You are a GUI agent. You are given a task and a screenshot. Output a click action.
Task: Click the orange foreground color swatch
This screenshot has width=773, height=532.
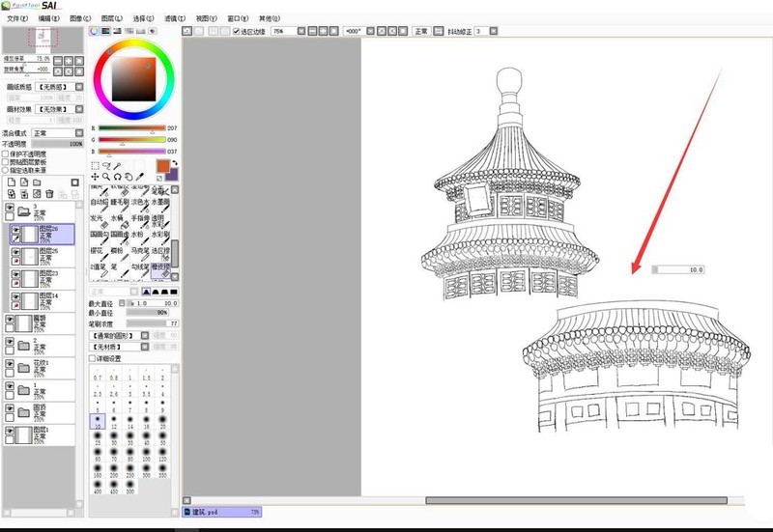tap(160, 166)
